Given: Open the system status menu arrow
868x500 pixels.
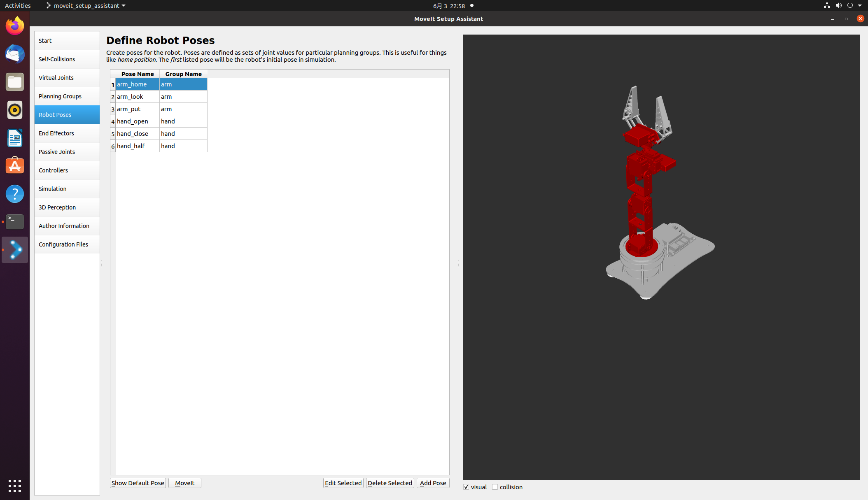Looking at the screenshot, I should 860,6.
